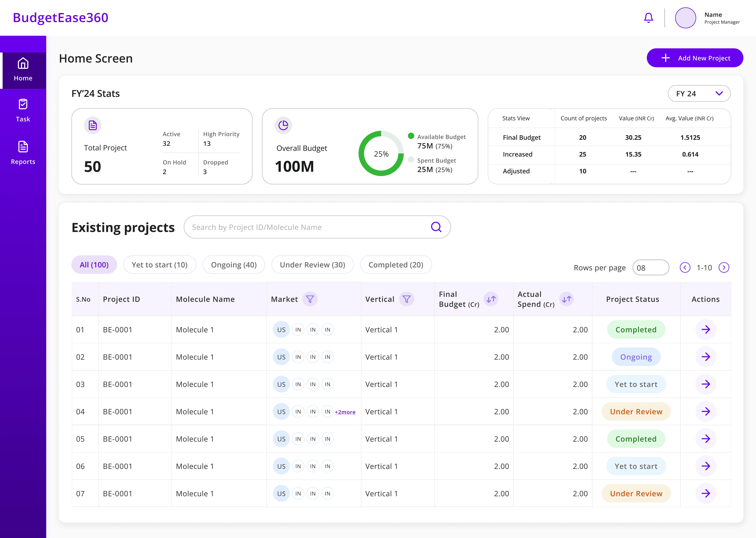Sort by Final Budget column
This screenshot has height=538, width=756.
tap(491, 299)
